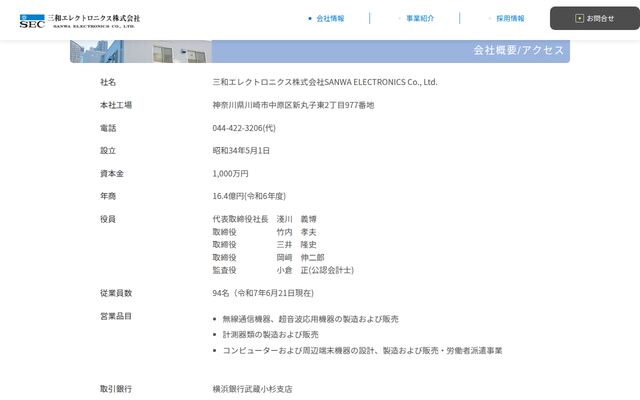Select the director name 岡崎 伸二郎

pos(300,257)
